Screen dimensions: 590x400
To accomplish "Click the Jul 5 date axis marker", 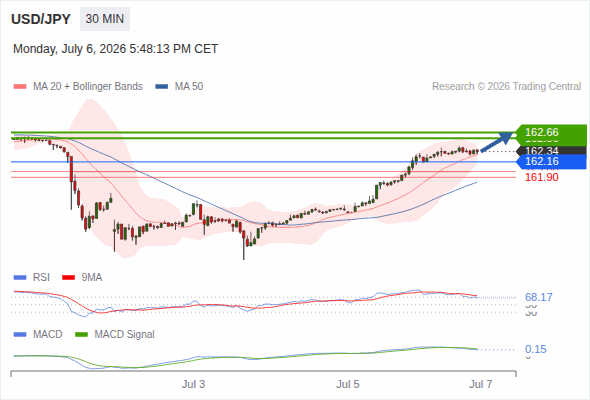I will 348,384.
